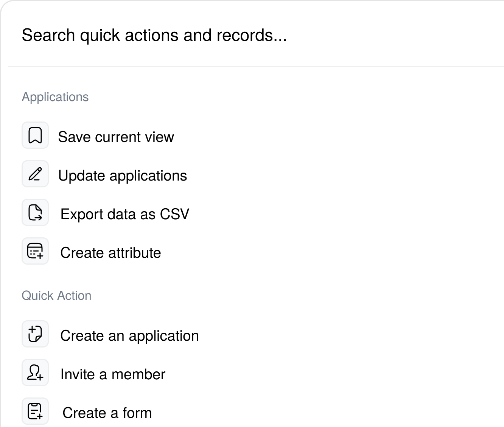Choose the Create a form text label
The width and height of the screenshot is (504, 427).
coord(107,413)
